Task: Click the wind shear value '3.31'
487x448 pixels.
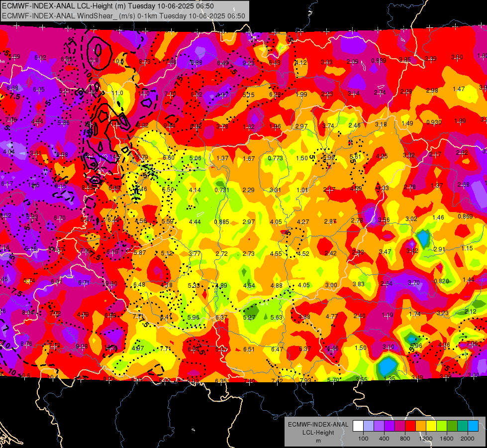Action: pyautogui.click(x=275, y=190)
